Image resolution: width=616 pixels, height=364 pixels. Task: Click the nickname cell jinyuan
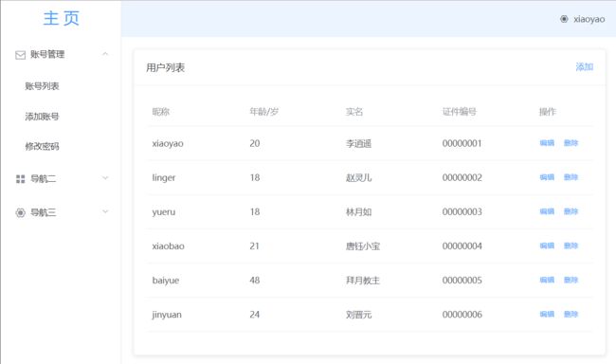coord(167,315)
